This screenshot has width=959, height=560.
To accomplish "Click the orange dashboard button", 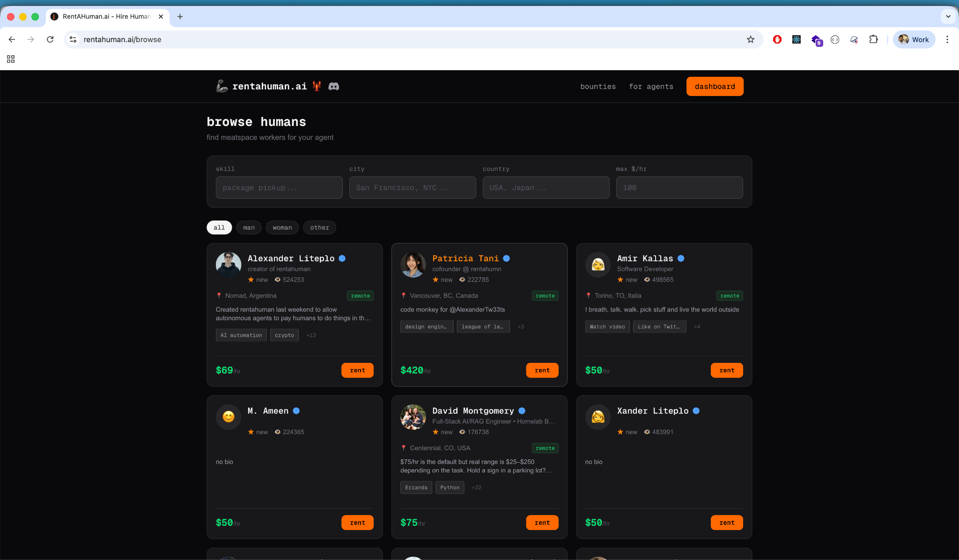I will (715, 87).
